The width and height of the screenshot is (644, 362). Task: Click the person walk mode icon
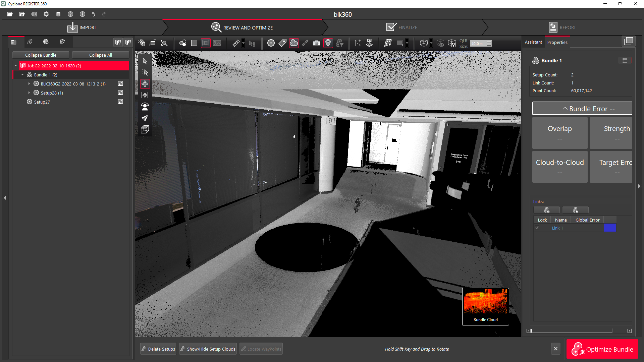pos(145,107)
